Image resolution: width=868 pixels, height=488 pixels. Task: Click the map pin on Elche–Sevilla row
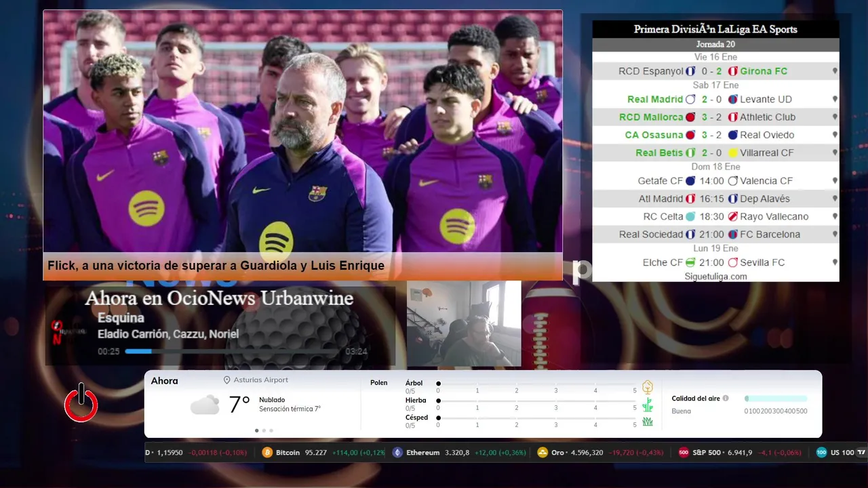tap(835, 262)
